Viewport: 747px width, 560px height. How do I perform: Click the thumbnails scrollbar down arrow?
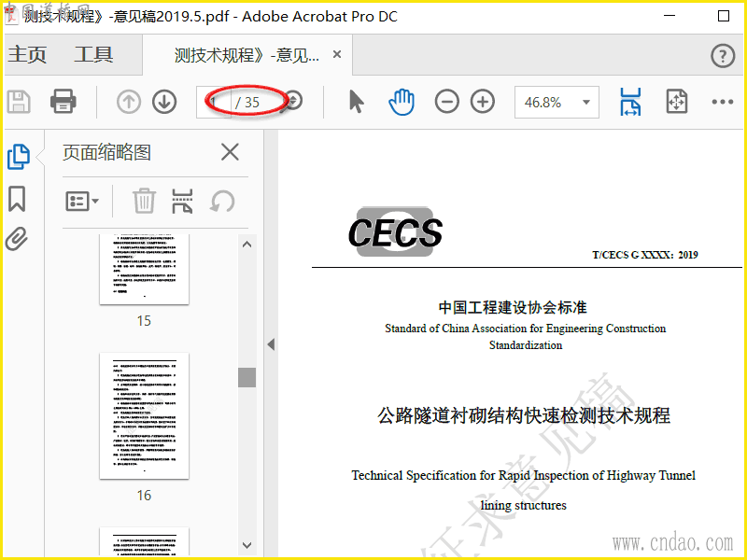(247, 545)
